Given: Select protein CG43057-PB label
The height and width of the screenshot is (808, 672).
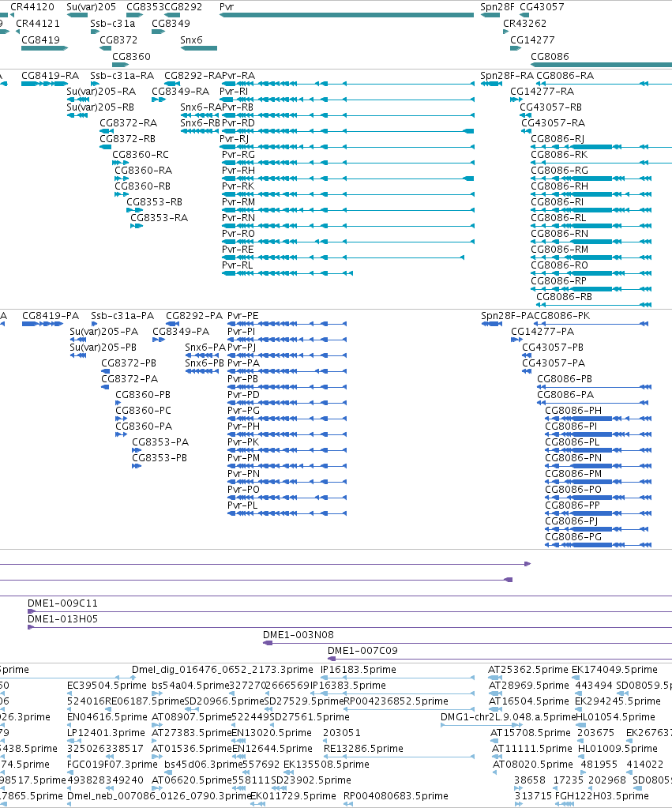Looking at the screenshot, I should point(553,348).
